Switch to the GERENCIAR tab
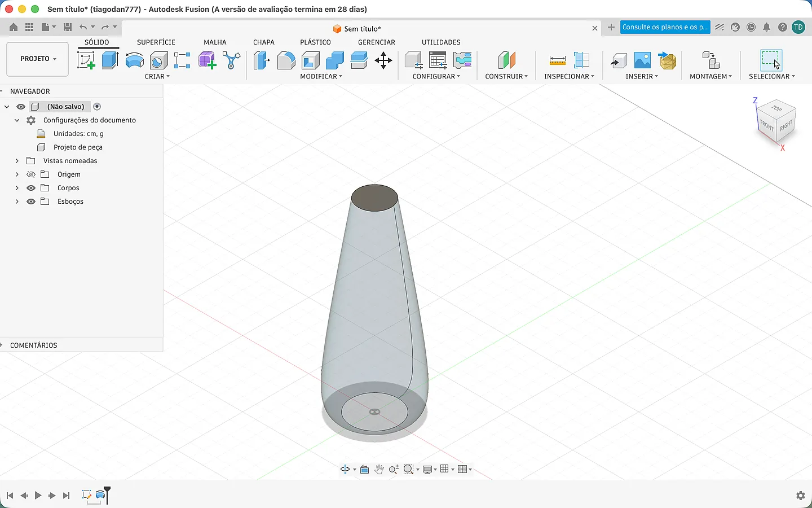This screenshot has width=812, height=508. click(377, 42)
